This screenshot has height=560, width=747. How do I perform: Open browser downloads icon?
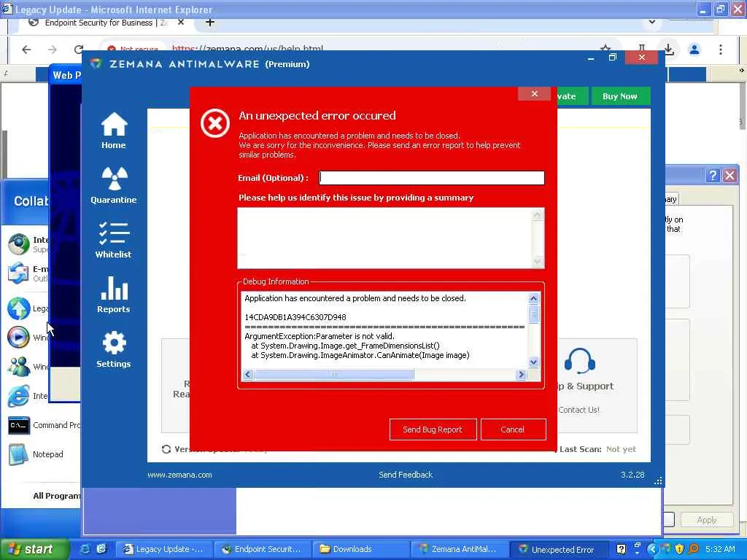669,49
